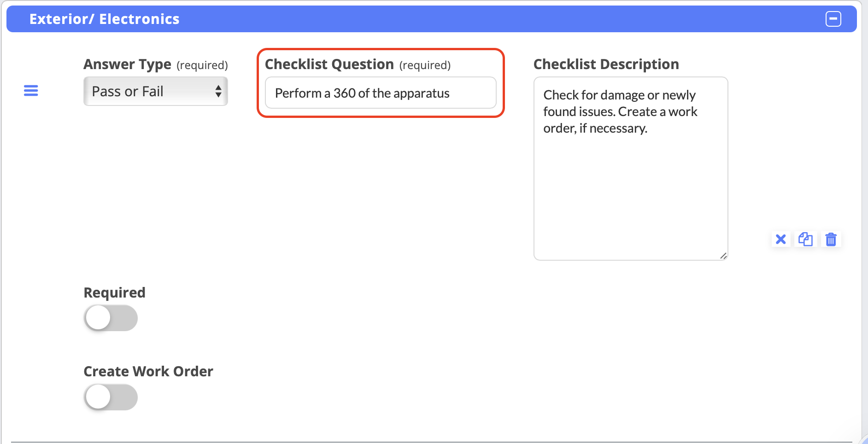868x444 pixels.
Task: Click the hamburger drag handle icon
Action: [31, 91]
